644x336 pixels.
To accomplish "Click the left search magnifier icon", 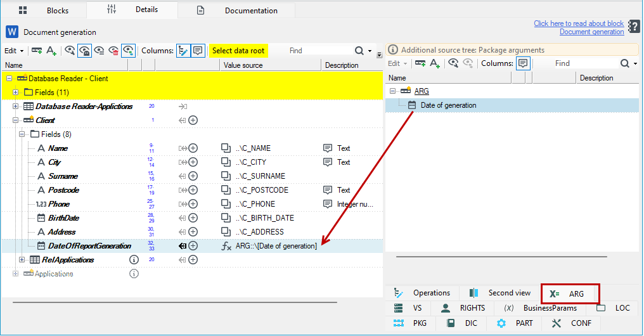I will pyautogui.click(x=359, y=51).
